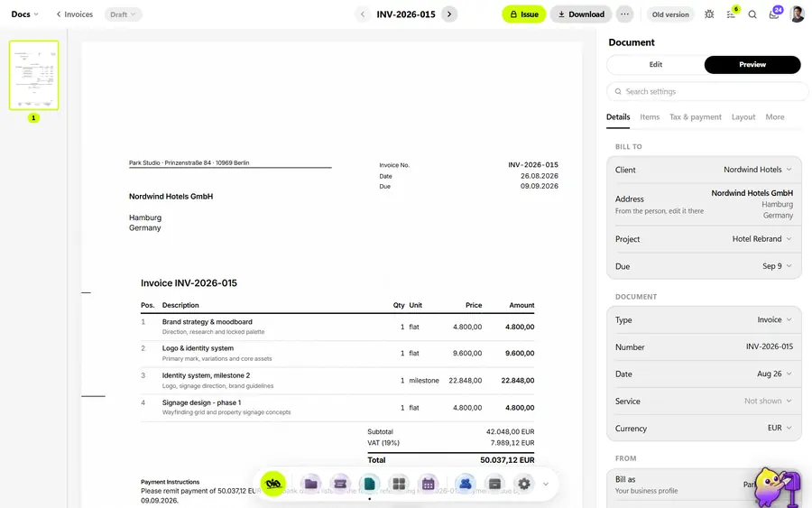Open the user profile avatar
Screen dimensions: 812x508
(x=798, y=14)
